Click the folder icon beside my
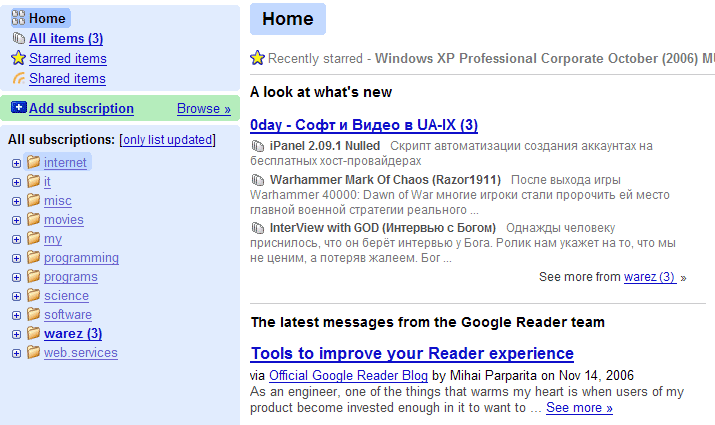This screenshot has width=715, height=425. coord(33,238)
